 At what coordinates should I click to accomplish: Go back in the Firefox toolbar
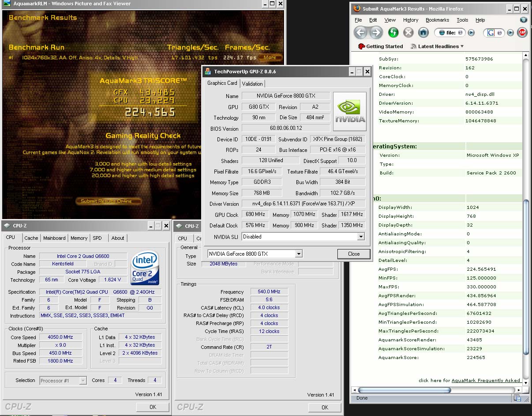[x=360, y=32]
